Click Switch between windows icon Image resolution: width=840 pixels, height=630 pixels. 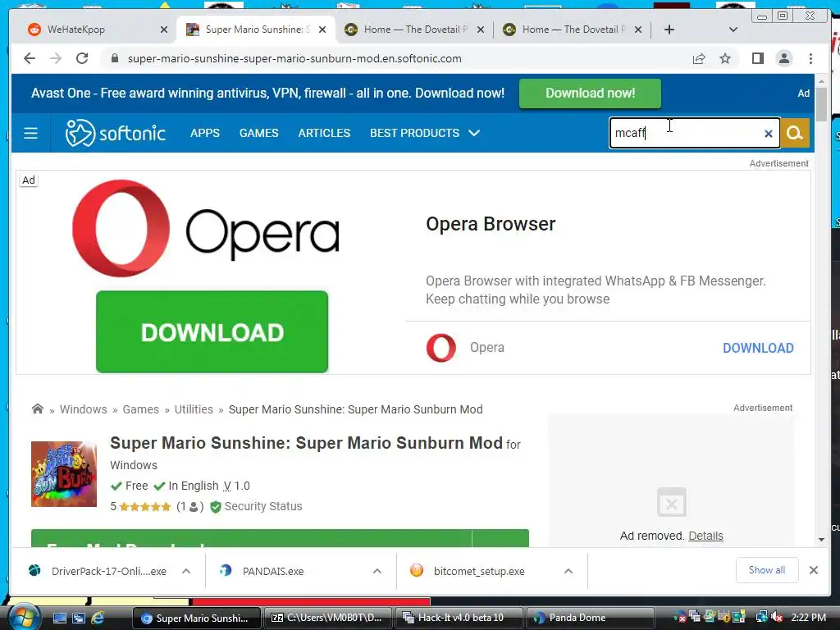tap(79, 619)
